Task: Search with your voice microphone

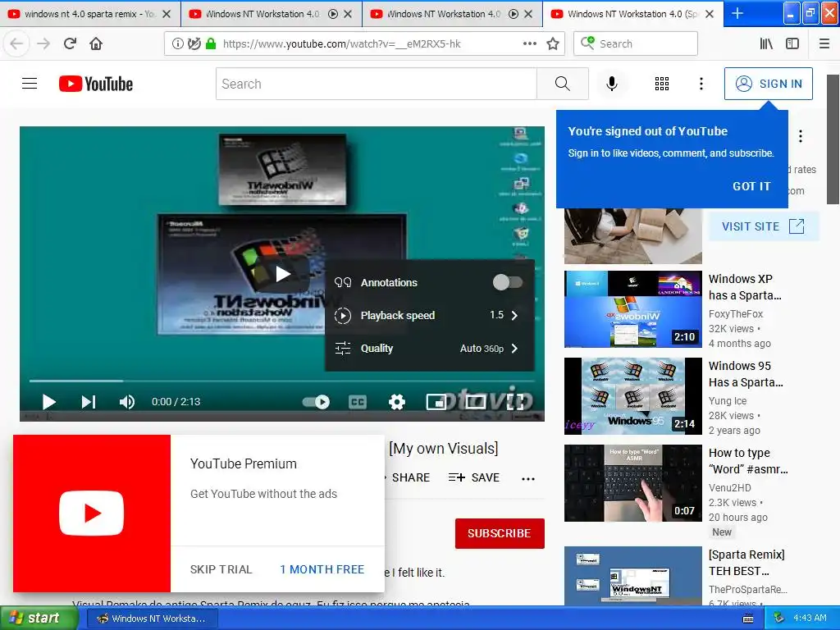Action: (x=612, y=84)
